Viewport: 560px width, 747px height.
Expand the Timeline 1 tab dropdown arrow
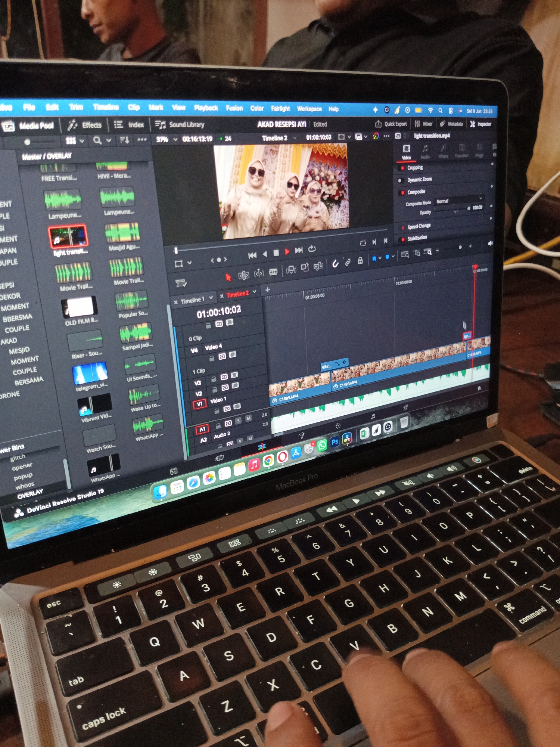(x=211, y=298)
